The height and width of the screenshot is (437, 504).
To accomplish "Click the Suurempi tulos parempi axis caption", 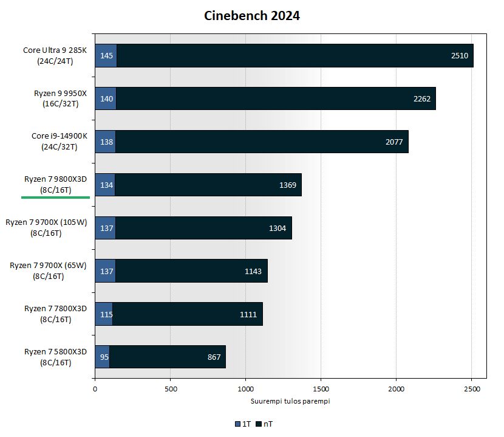I will [290, 401].
